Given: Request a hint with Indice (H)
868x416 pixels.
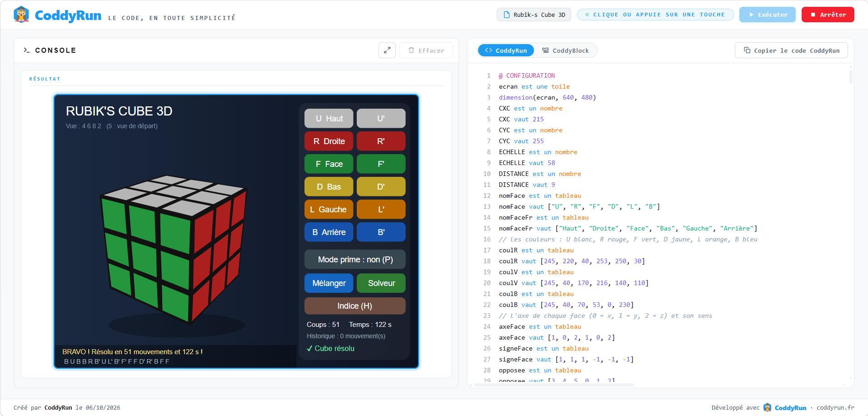Looking at the screenshot, I should coord(355,306).
